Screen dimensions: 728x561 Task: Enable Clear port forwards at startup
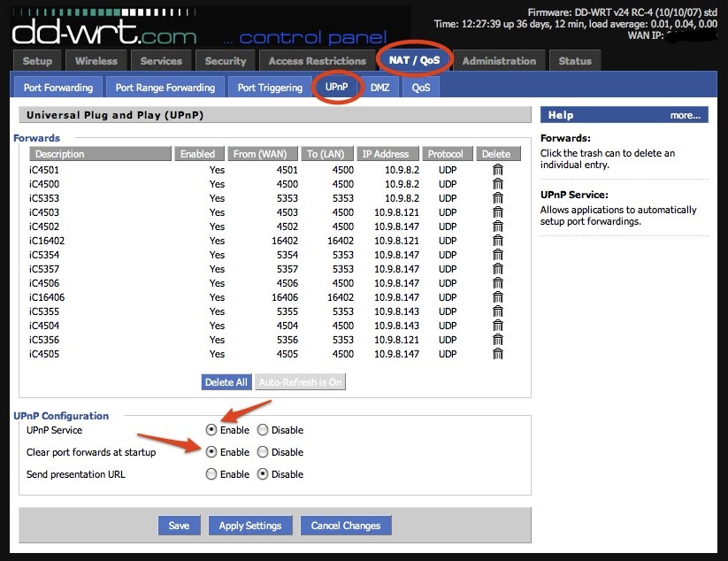point(211,452)
